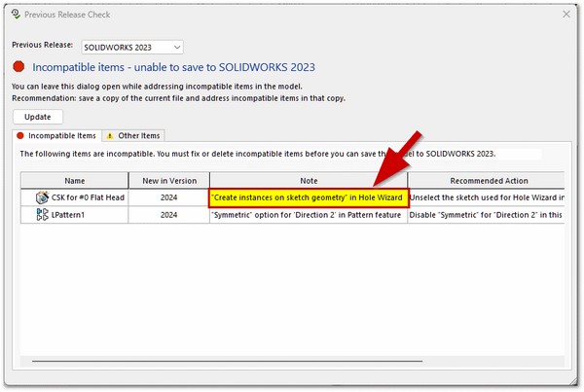Click the 2024 cell for CSK row
Screen dimensions: 584x392
point(169,197)
